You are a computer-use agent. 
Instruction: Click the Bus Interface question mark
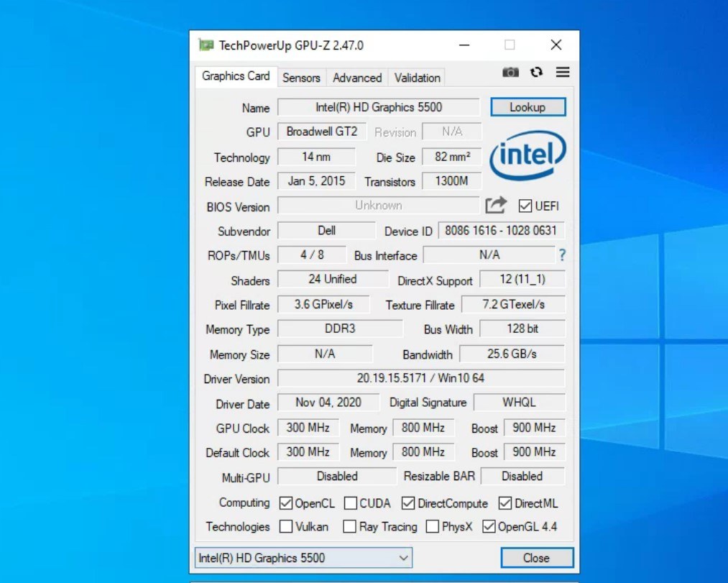pos(562,255)
